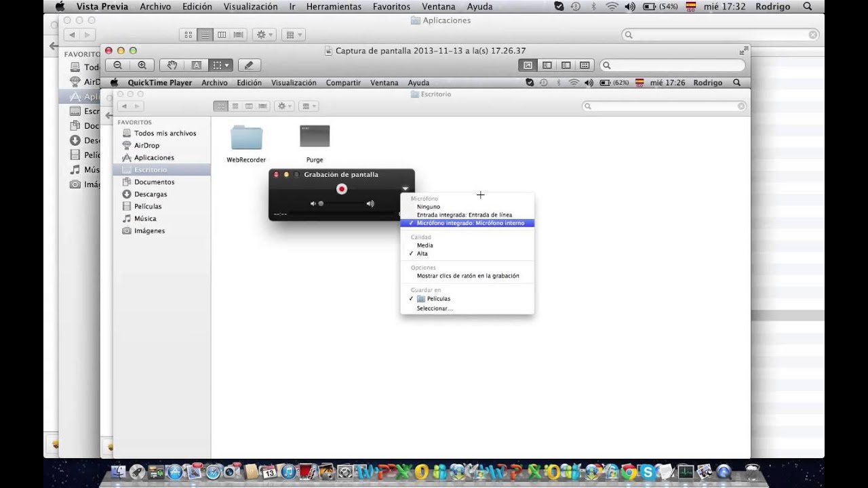Open the Trash in the Dock
Viewport: 868px width, 488px height.
tap(753, 472)
